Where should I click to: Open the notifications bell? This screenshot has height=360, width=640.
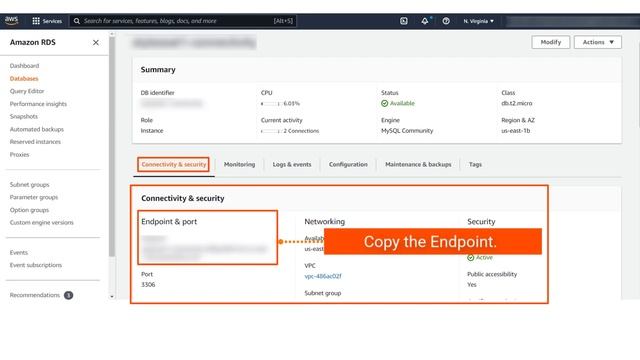pyautogui.click(x=425, y=21)
